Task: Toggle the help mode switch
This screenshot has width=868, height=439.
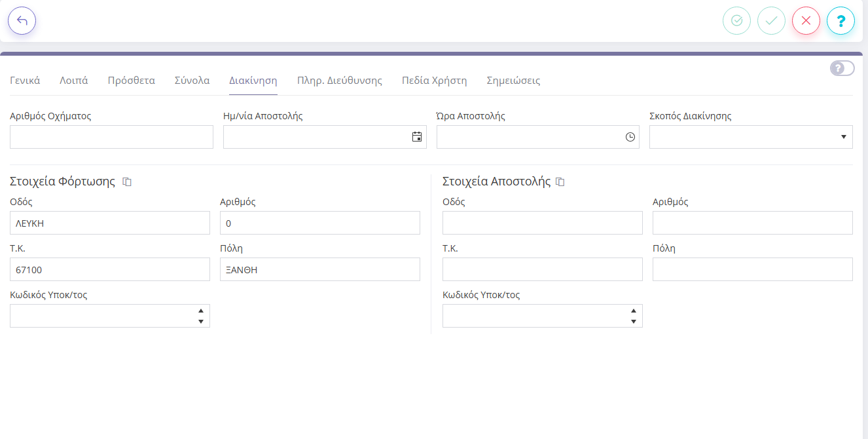Action: (842, 68)
